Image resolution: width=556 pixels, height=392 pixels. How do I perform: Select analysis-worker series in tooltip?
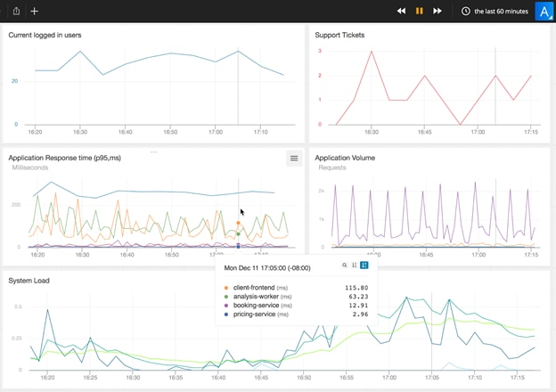(x=254, y=297)
